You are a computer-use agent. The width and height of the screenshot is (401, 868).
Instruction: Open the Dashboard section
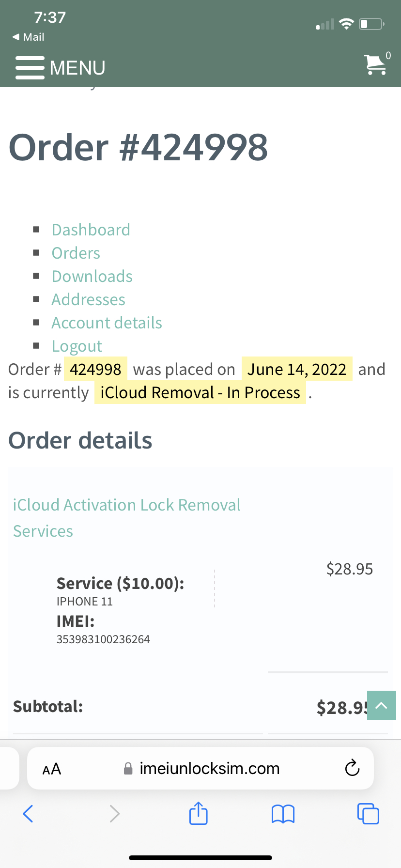[91, 230]
